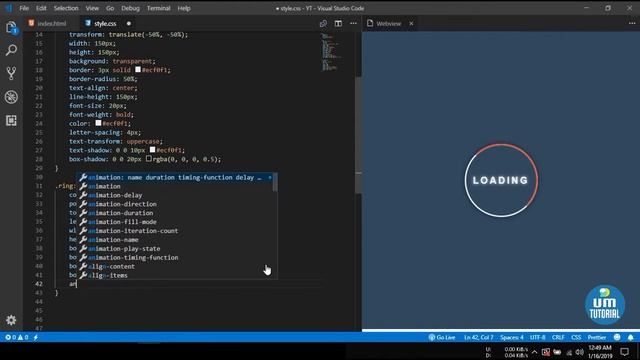
Task: Open the Extensions view
Action: [11, 120]
